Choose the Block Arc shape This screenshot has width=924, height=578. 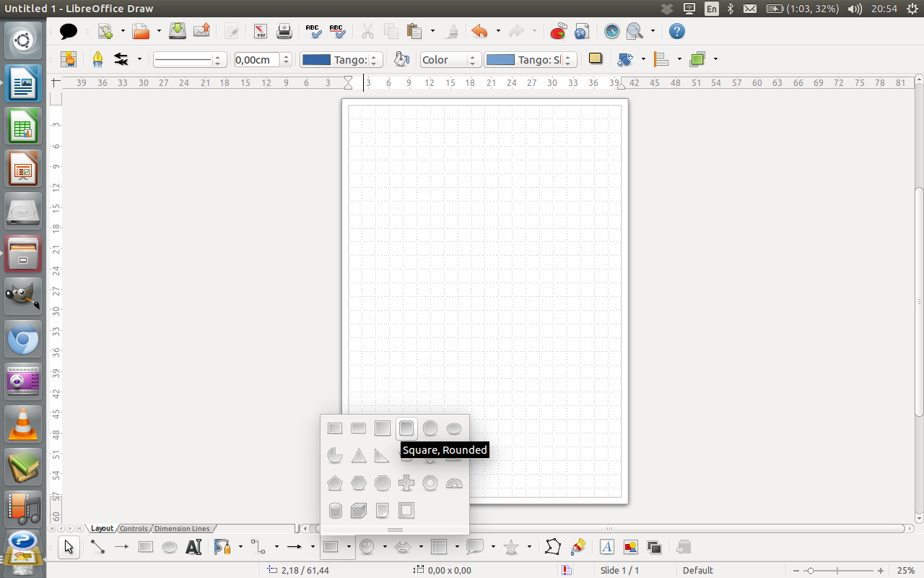[x=454, y=483]
